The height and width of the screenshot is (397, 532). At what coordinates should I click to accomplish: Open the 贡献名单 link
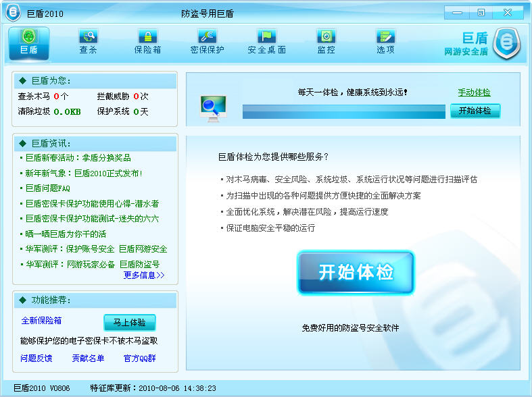pyautogui.click(x=88, y=358)
